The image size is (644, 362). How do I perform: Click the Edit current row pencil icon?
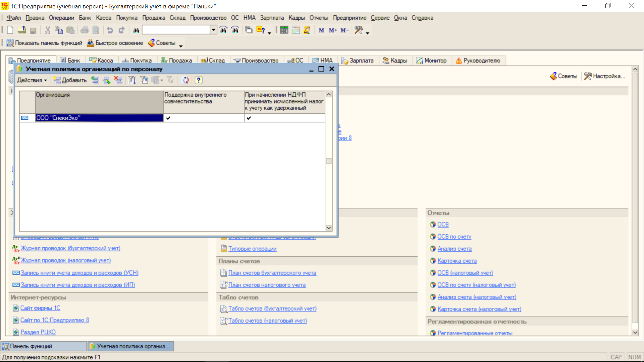click(x=107, y=80)
